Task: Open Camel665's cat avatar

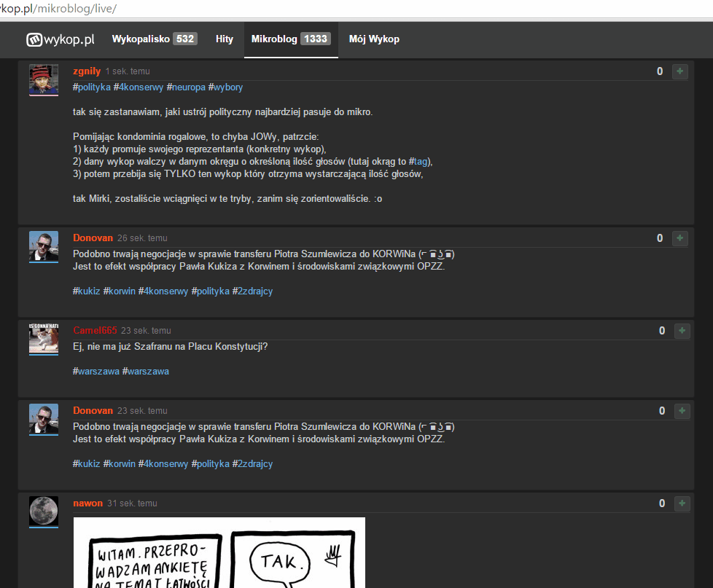Action: 44,339
